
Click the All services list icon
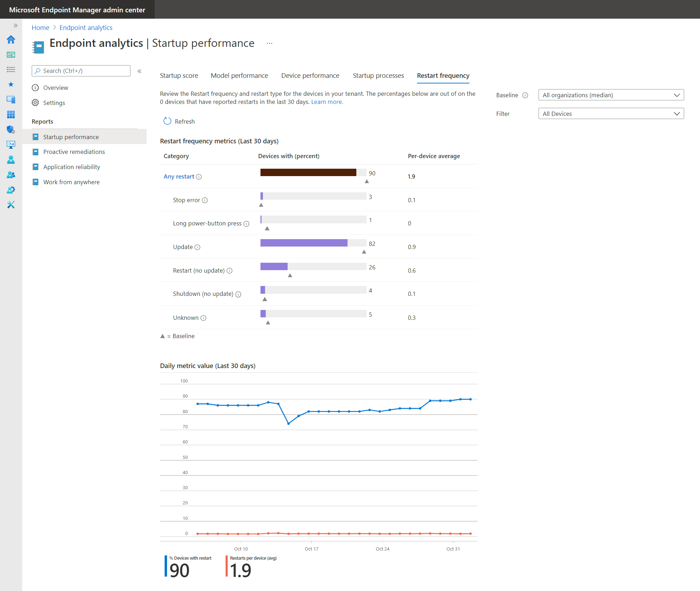[11, 69]
